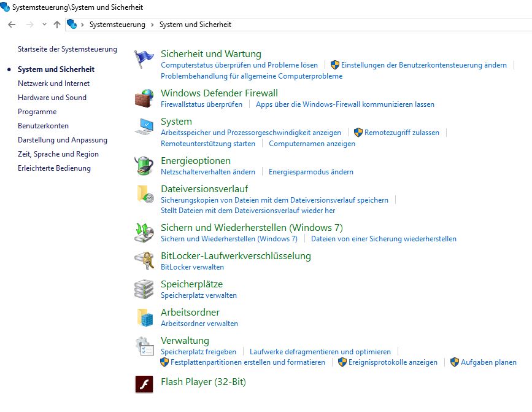Viewport: 532px width, 412px height.
Task: Click the shield icon beside Remotezugriff zulassen
Action: coord(358,133)
